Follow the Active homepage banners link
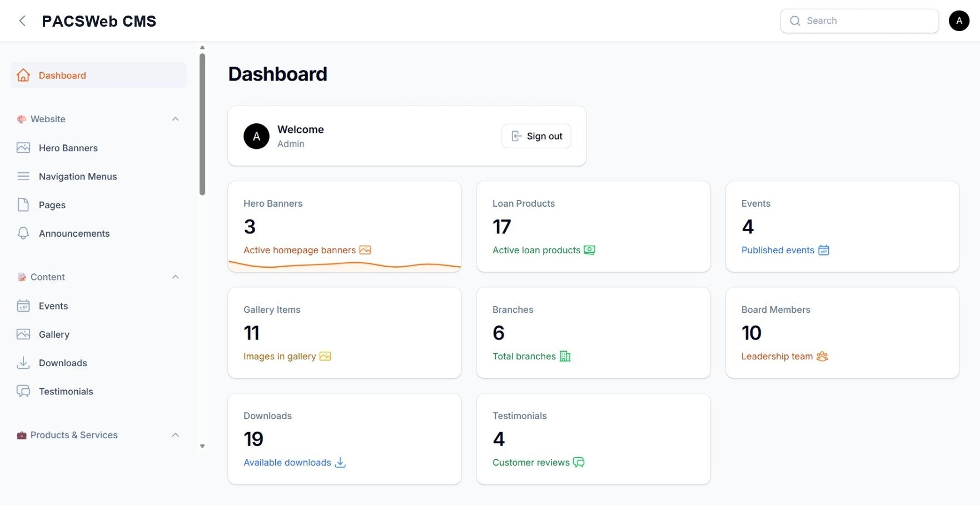This screenshot has height=505, width=980. 300,250
